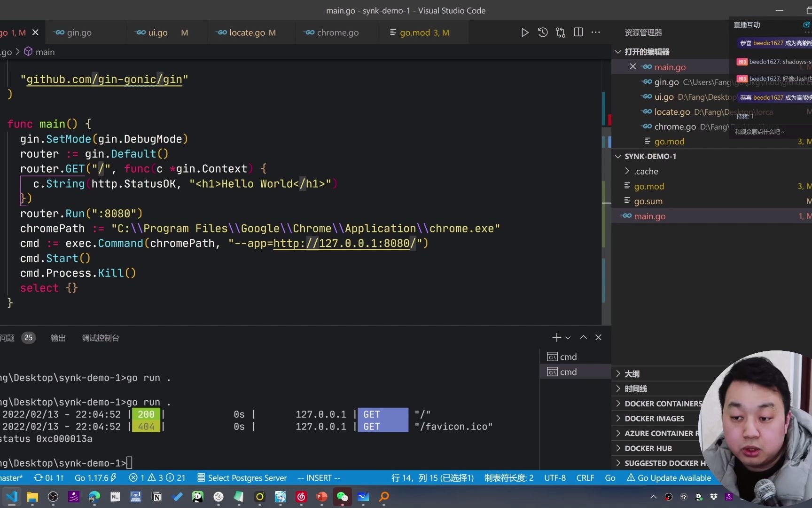Click the new terminal plus icon
Viewport: 812px width, 508px height.
556,337
